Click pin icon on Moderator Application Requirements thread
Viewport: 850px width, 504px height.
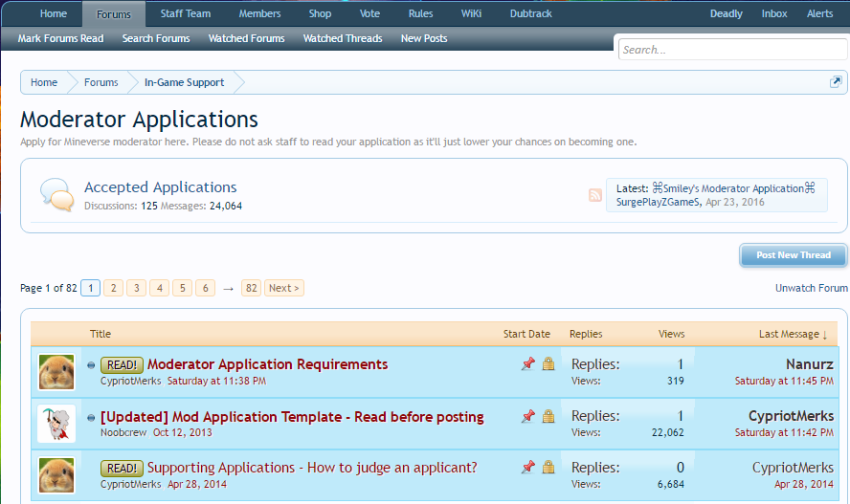[527, 364]
